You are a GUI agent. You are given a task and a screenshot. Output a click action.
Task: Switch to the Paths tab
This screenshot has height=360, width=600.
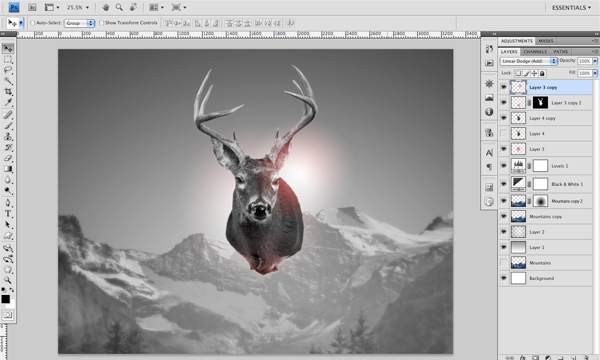(561, 52)
